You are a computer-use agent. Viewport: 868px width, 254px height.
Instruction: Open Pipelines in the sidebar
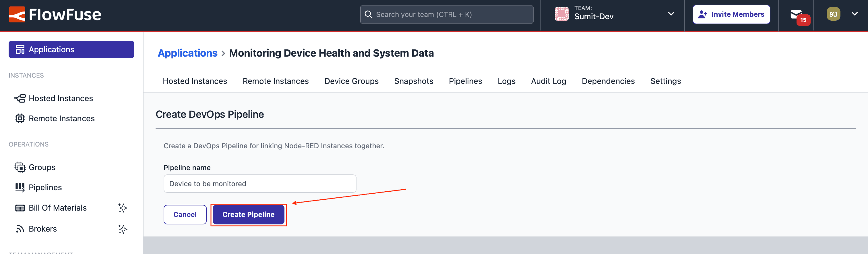point(45,188)
